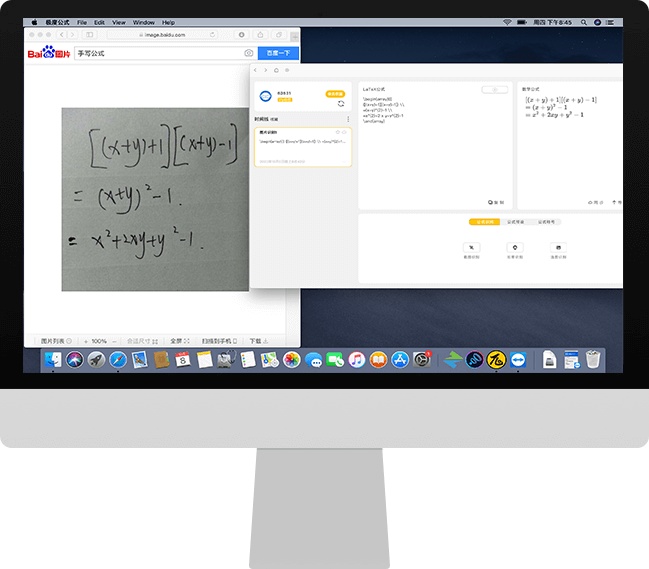Copy the LaTeX formula
This screenshot has height=569, width=649.
(x=496, y=202)
